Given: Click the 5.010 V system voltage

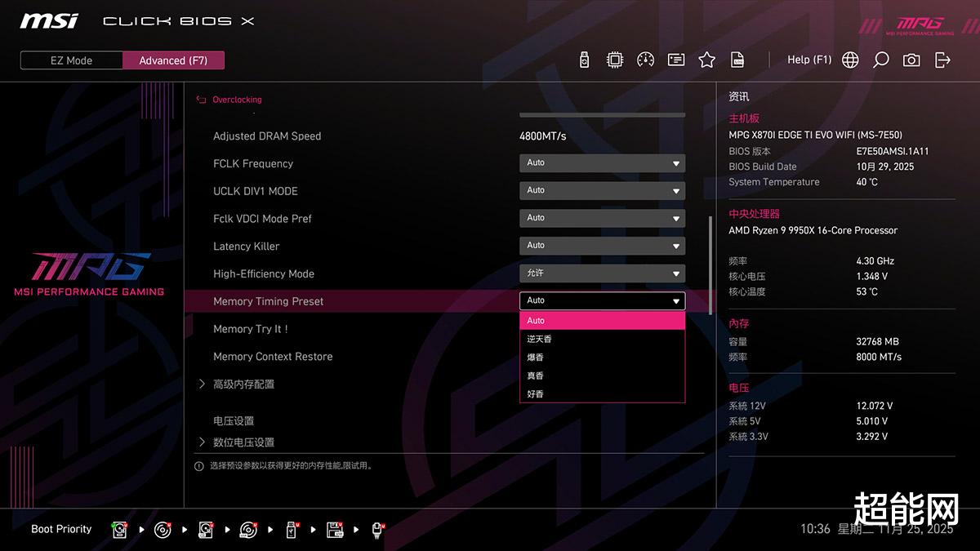Looking at the screenshot, I should pyautogui.click(x=871, y=422).
